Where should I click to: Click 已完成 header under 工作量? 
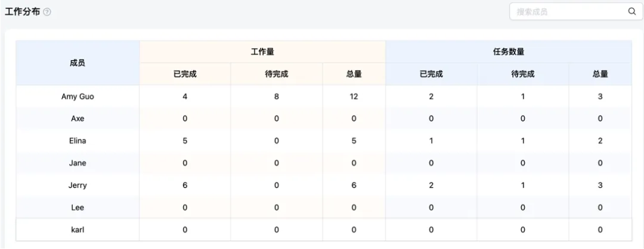pos(185,74)
